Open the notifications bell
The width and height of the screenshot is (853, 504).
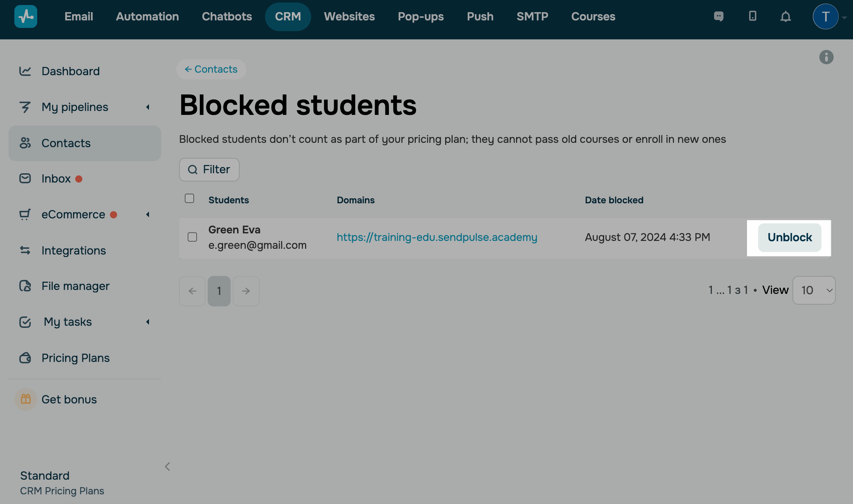[x=785, y=16]
